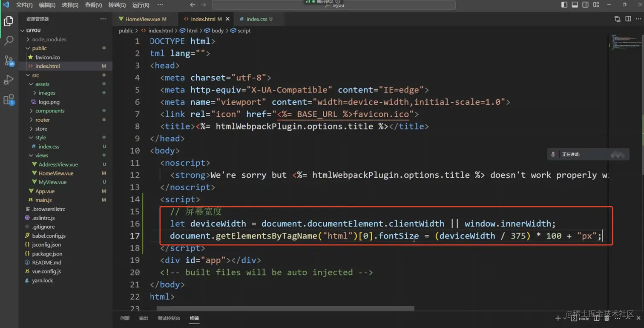644x328 pixels.
Task: Collapse the public folder
Action: coord(66,48)
